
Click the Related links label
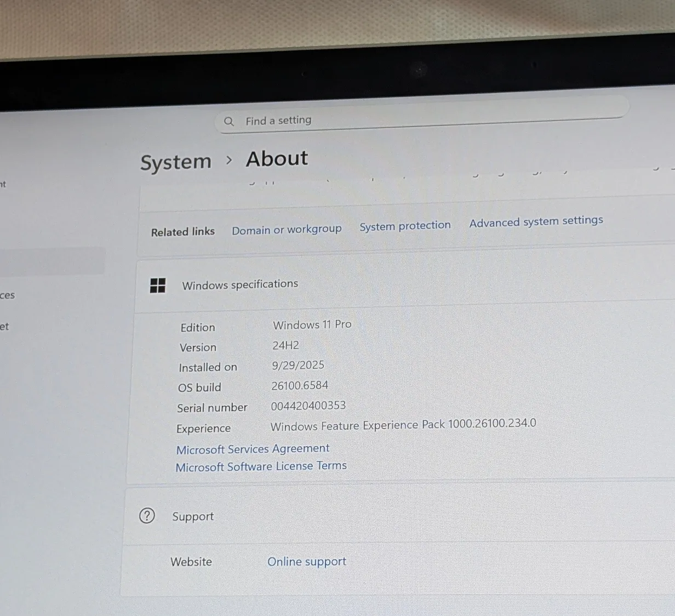[x=183, y=231]
